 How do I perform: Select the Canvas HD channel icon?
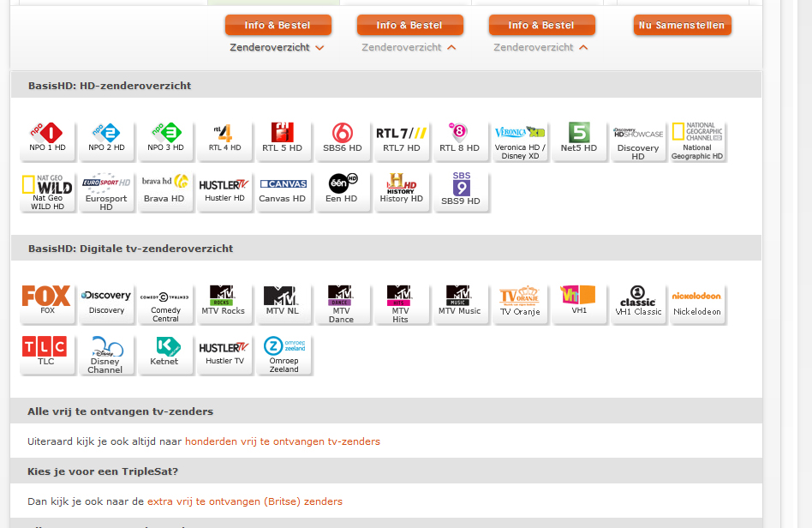[284, 192]
